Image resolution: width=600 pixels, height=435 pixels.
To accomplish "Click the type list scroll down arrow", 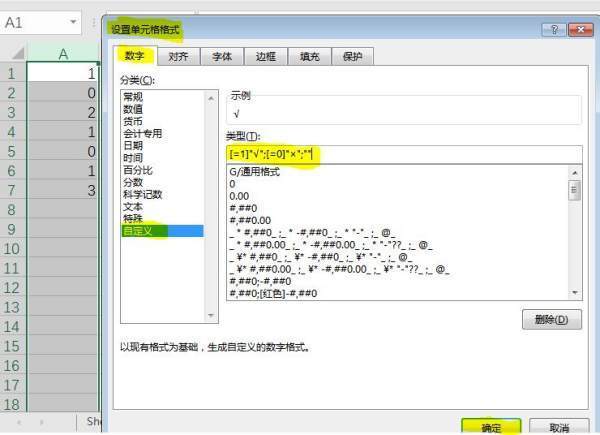I will 575,293.
